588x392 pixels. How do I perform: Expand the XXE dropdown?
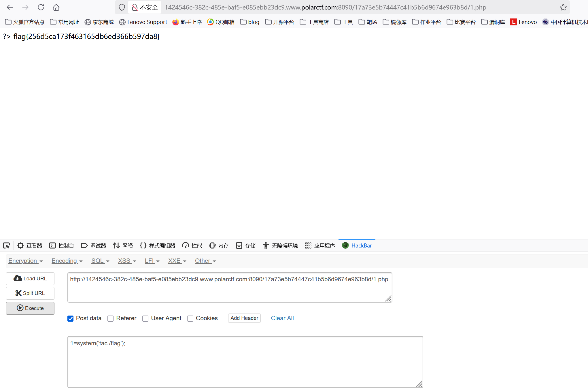(177, 261)
